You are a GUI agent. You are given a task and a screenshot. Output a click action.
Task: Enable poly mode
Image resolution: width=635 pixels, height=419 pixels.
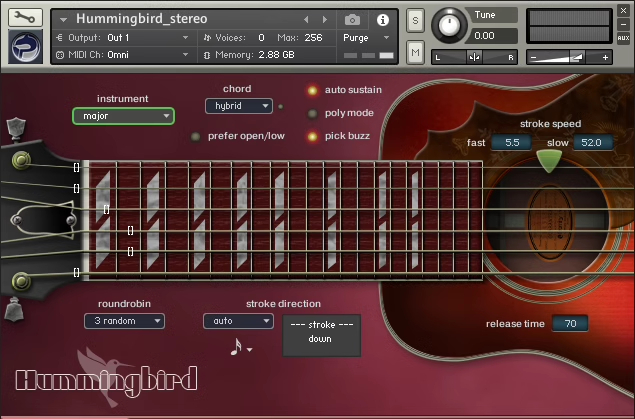click(312, 114)
